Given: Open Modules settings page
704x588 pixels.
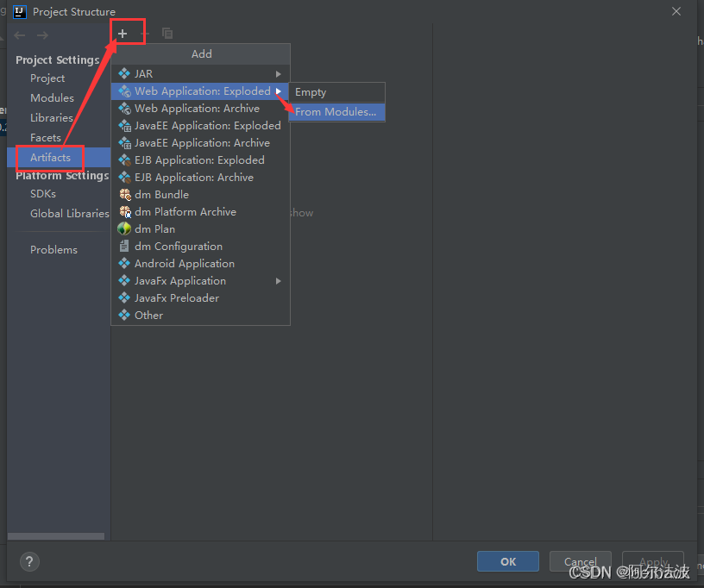Looking at the screenshot, I should point(52,97).
